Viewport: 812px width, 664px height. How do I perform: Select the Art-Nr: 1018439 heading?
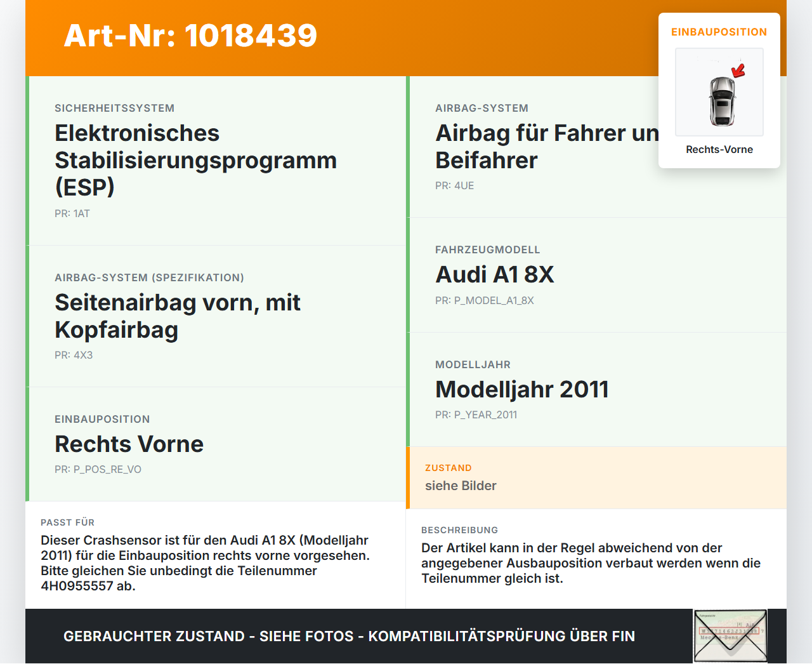(190, 36)
